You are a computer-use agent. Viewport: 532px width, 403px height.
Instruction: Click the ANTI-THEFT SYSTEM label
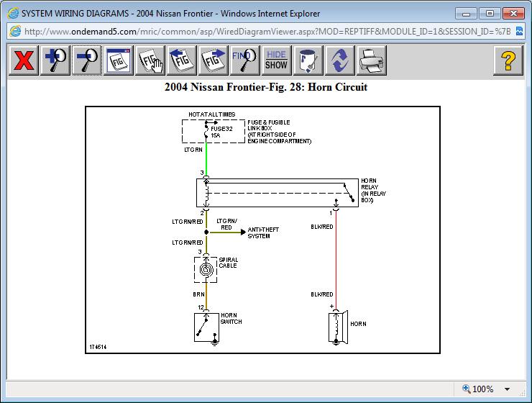tap(263, 232)
